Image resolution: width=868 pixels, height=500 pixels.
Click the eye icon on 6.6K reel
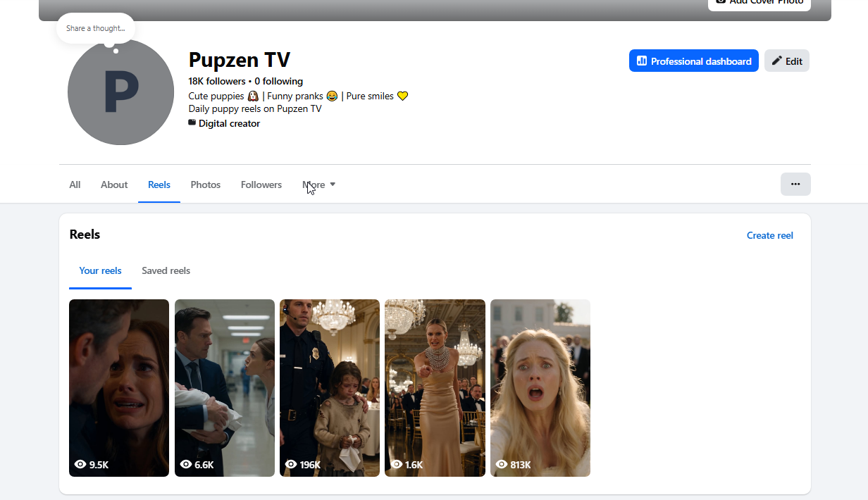(186, 464)
